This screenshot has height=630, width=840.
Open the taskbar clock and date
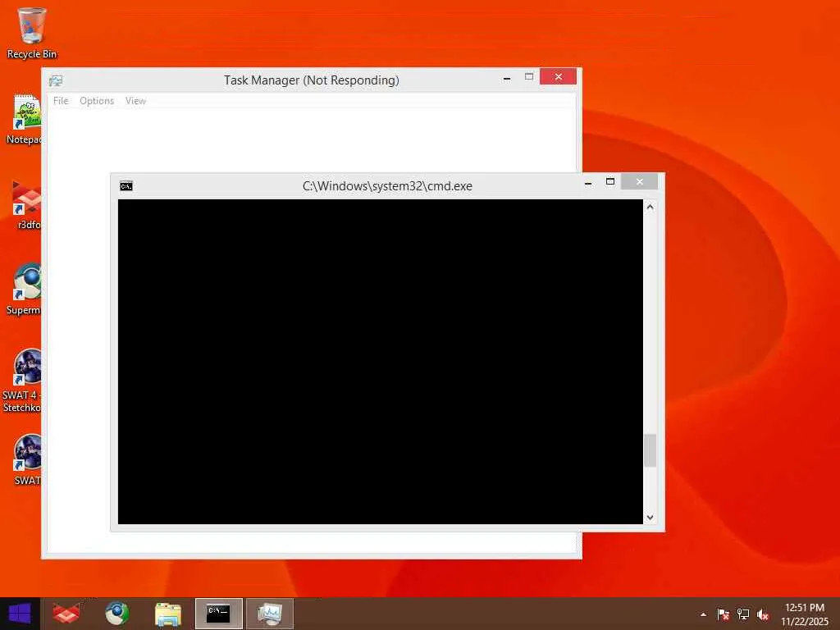[805, 614]
